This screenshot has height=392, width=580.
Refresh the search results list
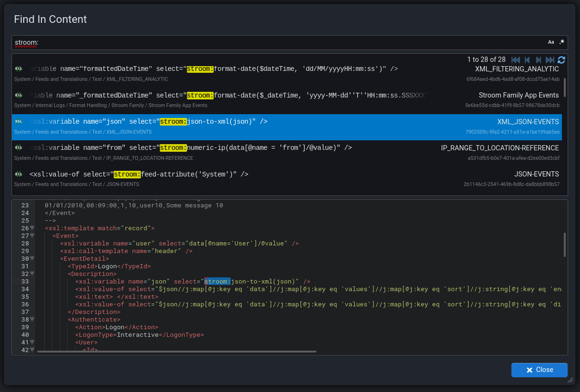coord(561,60)
